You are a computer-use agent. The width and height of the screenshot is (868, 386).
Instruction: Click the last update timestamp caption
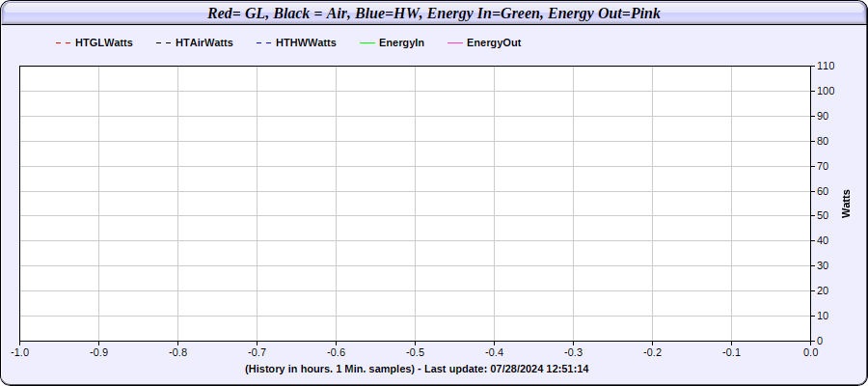[417, 369]
